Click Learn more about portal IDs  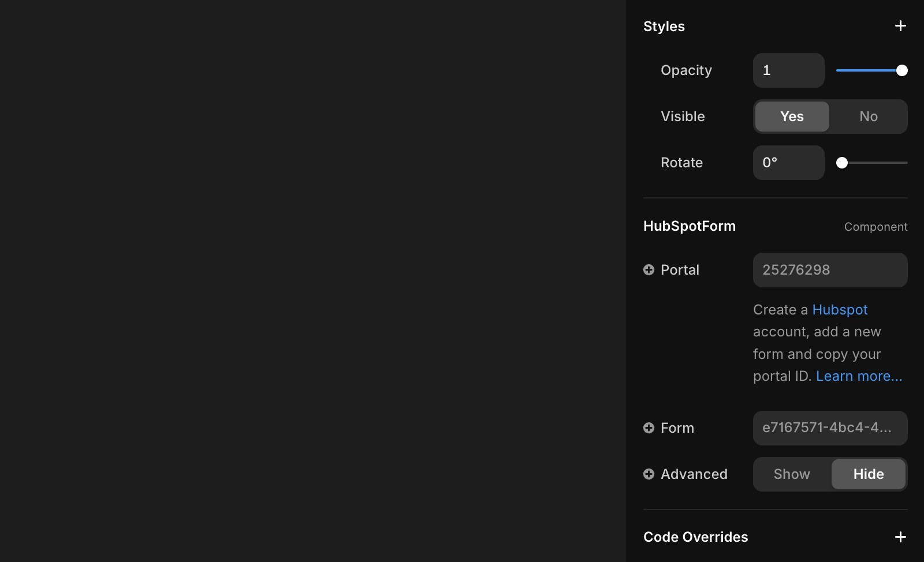click(859, 376)
